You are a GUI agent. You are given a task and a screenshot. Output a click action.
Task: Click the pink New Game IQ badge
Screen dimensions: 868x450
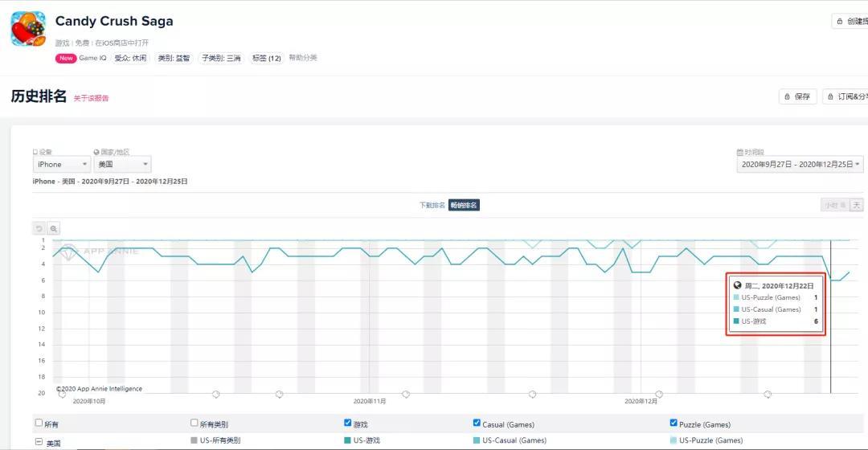click(66, 58)
